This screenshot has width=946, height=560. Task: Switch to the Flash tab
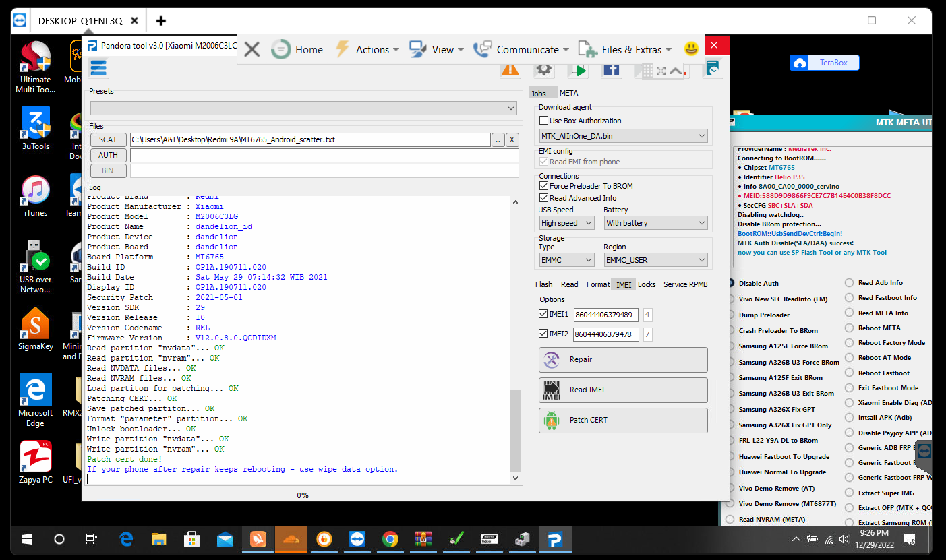543,284
